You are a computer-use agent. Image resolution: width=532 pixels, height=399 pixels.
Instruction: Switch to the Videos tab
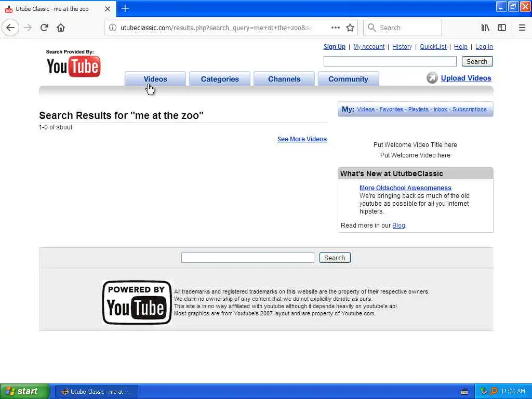point(155,79)
